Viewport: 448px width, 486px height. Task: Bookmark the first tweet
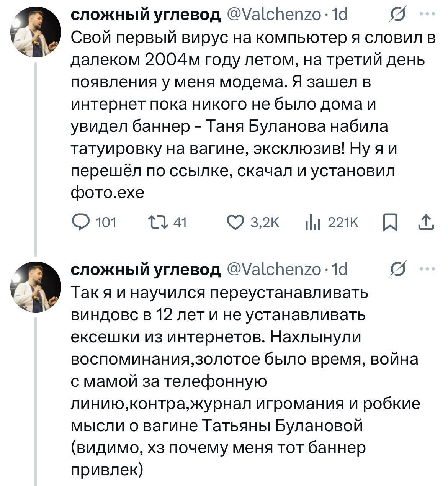390,223
